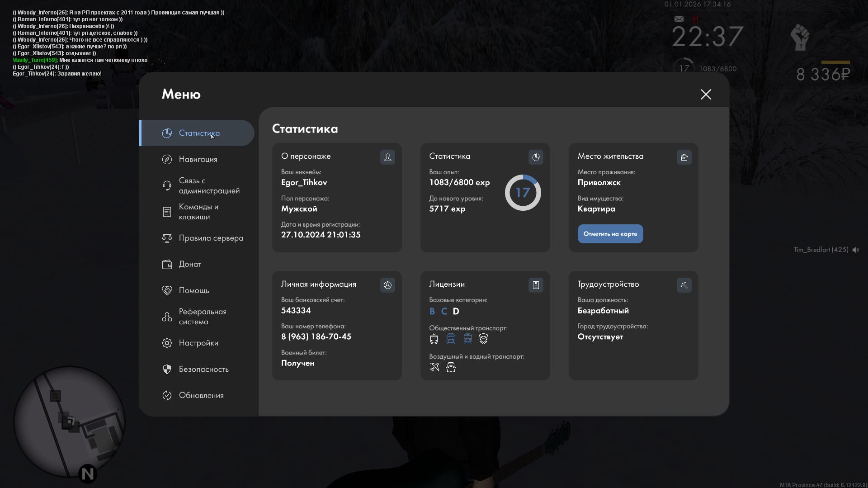Click the account icon in Личная информация card

click(387, 285)
